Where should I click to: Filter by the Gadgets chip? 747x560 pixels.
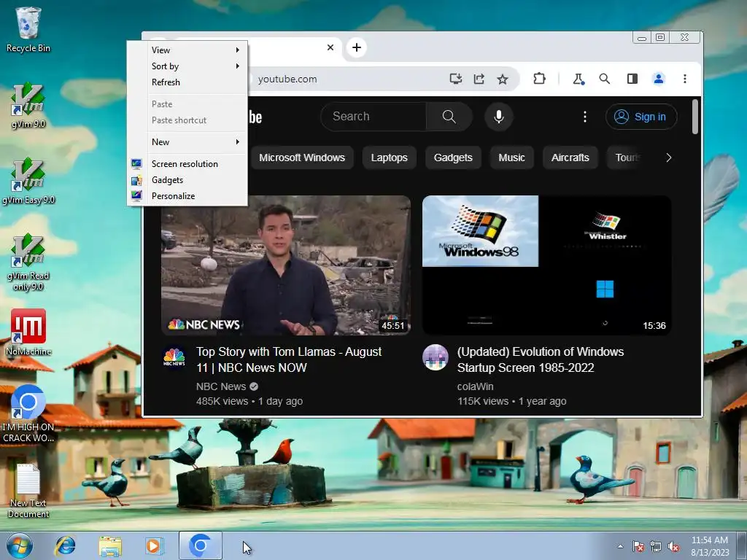[x=453, y=157]
